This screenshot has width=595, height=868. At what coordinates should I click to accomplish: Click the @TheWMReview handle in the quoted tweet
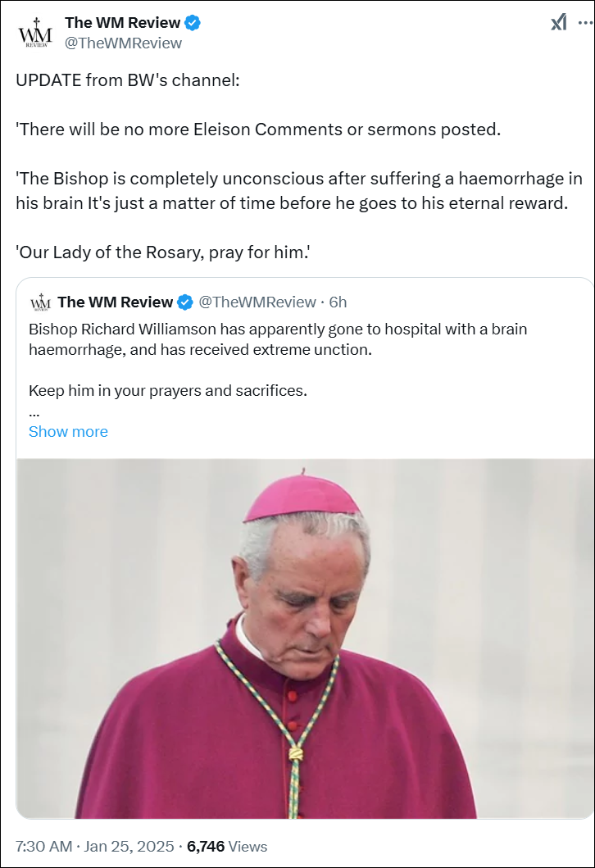257,302
